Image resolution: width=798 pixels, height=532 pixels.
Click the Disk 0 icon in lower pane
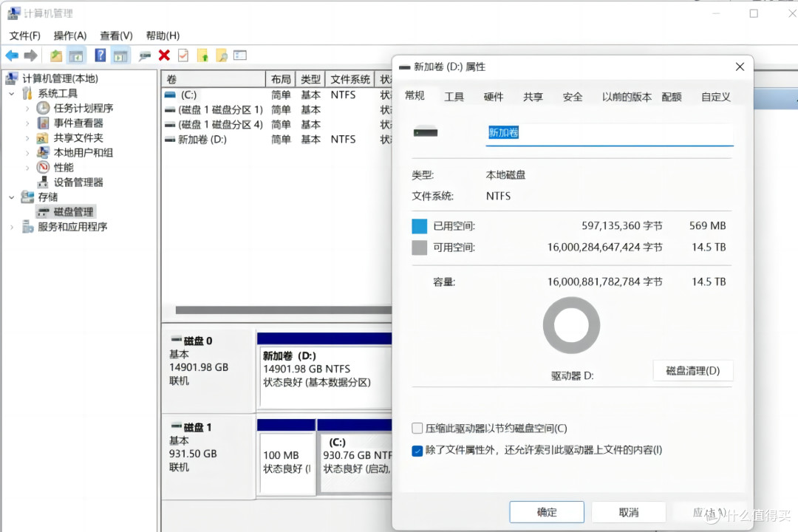[176, 340]
